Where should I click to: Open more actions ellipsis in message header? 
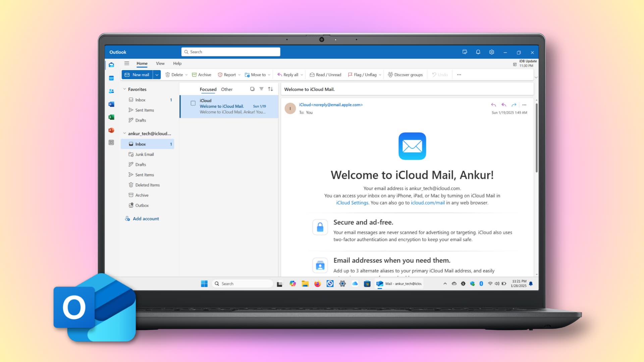click(524, 105)
